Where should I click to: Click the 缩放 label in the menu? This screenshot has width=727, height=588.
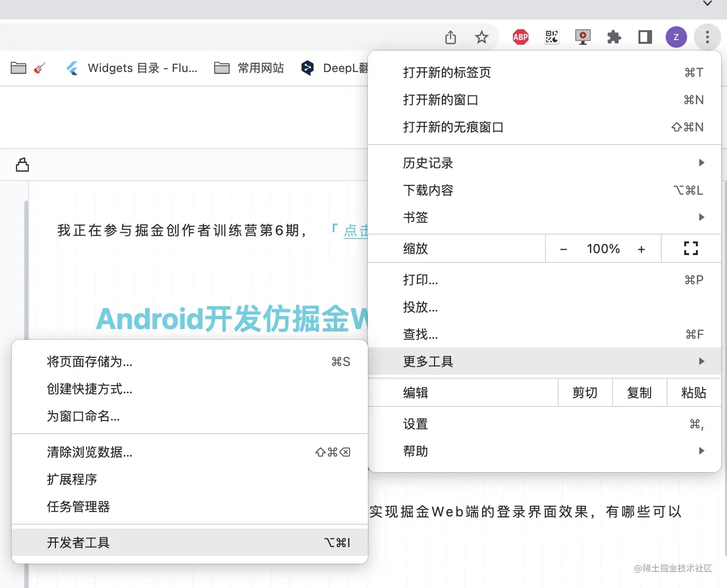[x=416, y=249]
